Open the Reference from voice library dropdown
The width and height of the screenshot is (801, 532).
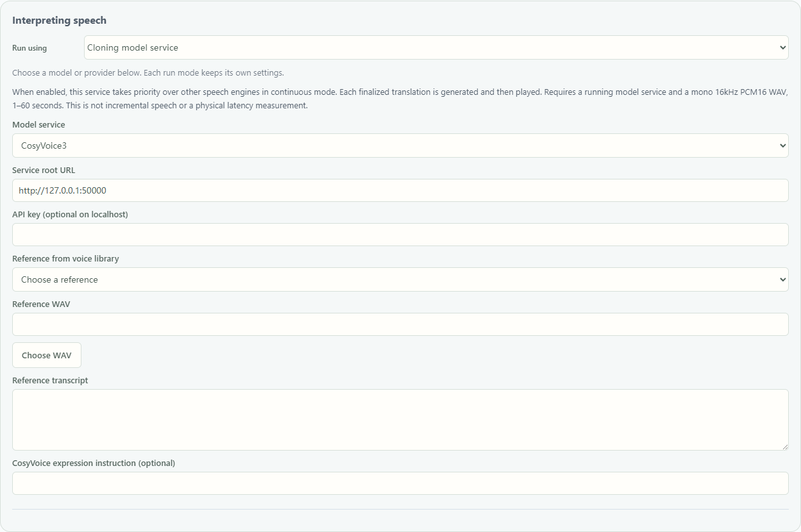400,279
